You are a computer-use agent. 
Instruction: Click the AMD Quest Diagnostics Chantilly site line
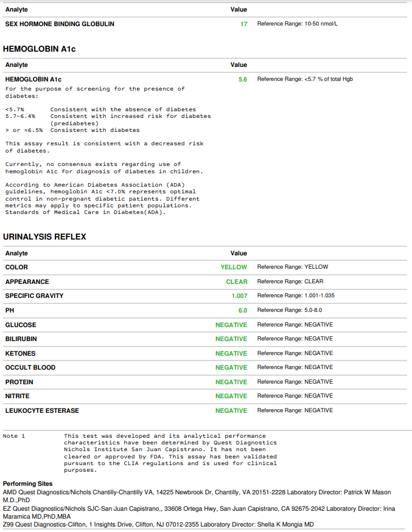pos(197,496)
